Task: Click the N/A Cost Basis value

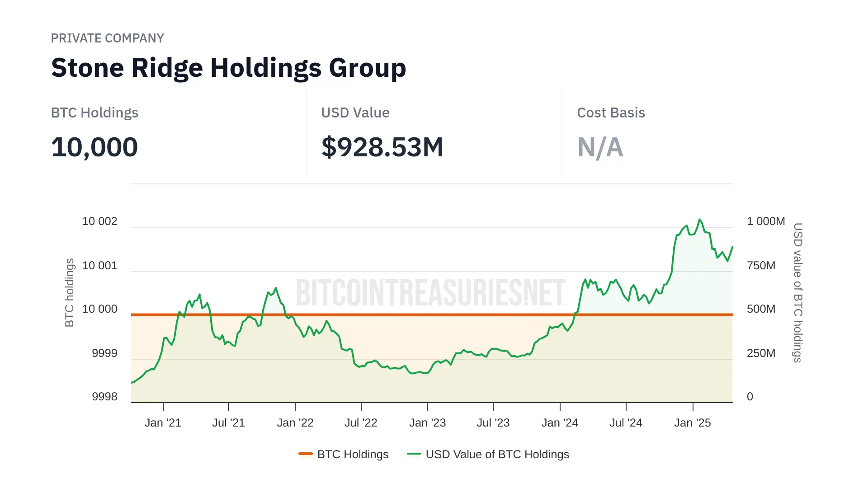Action: pos(600,147)
